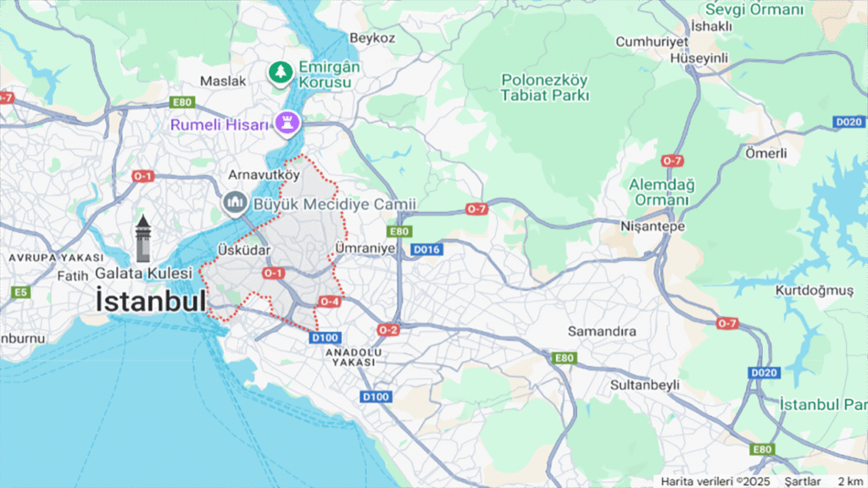The height and width of the screenshot is (488, 868).
Task: Click the Galata Kulesi tower icon
Action: tap(142, 238)
